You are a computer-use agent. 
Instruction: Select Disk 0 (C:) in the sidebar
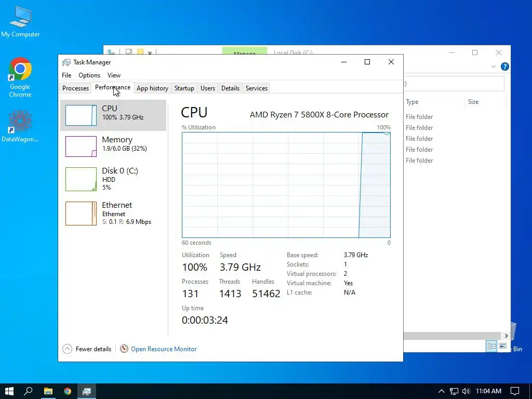coord(113,179)
